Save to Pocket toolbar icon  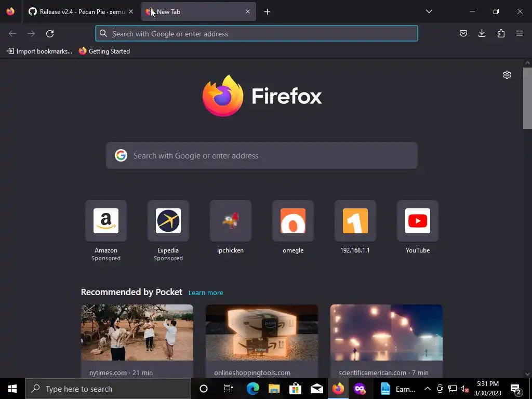463,33
